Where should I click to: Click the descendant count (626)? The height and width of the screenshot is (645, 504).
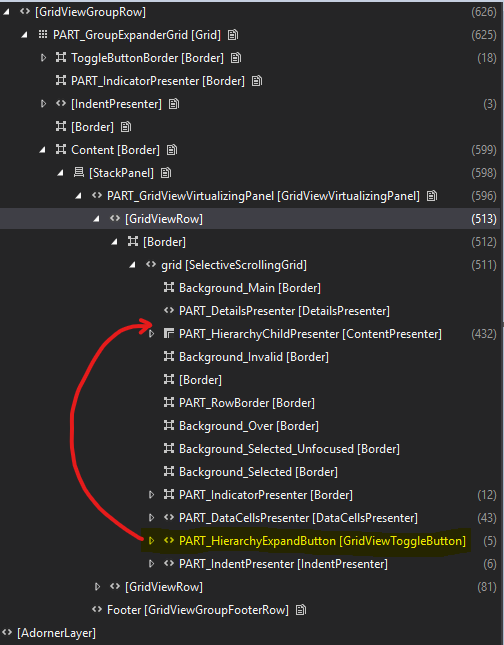(484, 12)
